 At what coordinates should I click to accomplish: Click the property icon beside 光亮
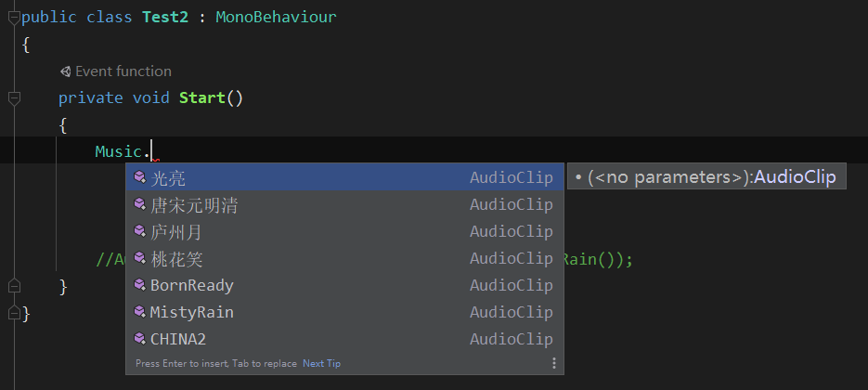139,177
